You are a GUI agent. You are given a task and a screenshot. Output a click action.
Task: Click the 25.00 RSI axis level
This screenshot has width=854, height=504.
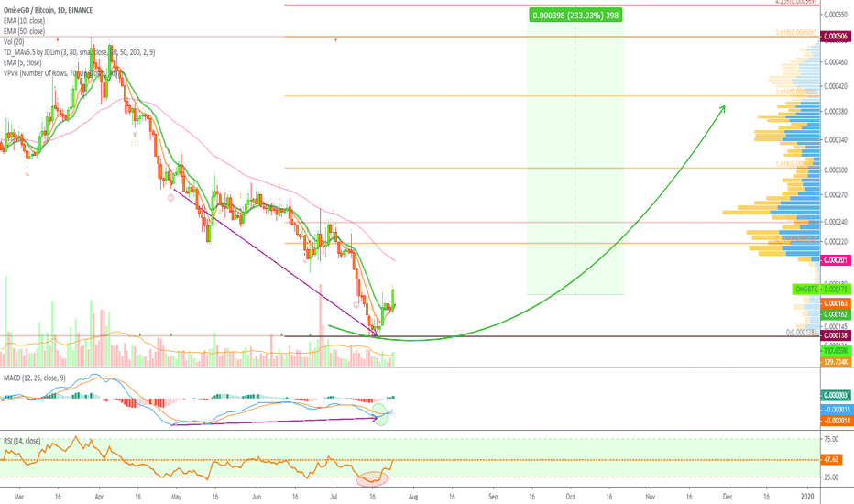click(x=831, y=477)
